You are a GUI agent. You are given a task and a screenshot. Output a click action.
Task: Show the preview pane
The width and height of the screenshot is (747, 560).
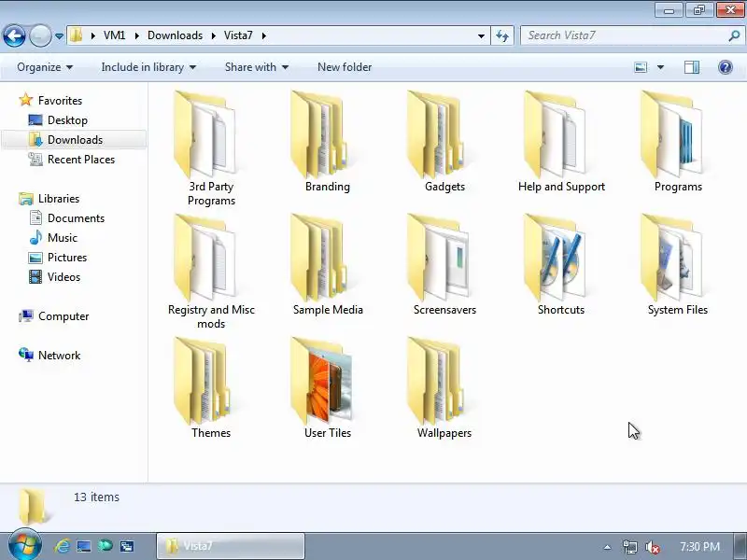tap(692, 67)
